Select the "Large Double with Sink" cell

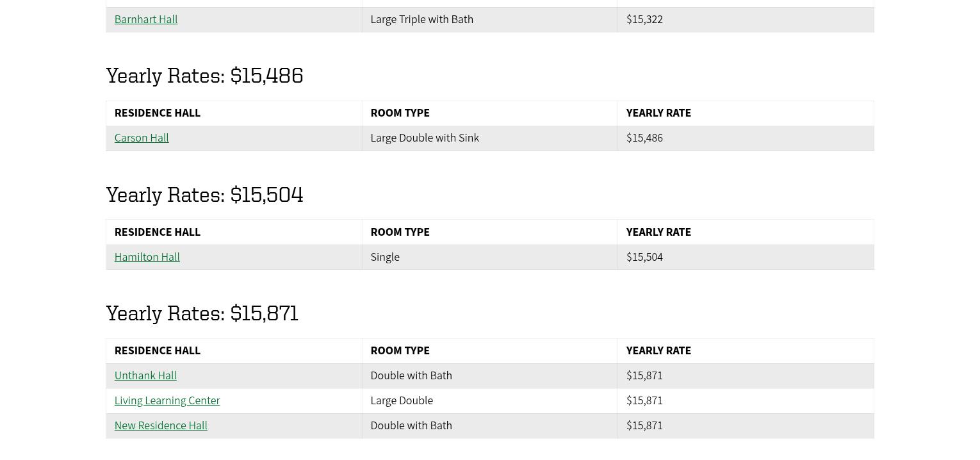(x=425, y=138)
